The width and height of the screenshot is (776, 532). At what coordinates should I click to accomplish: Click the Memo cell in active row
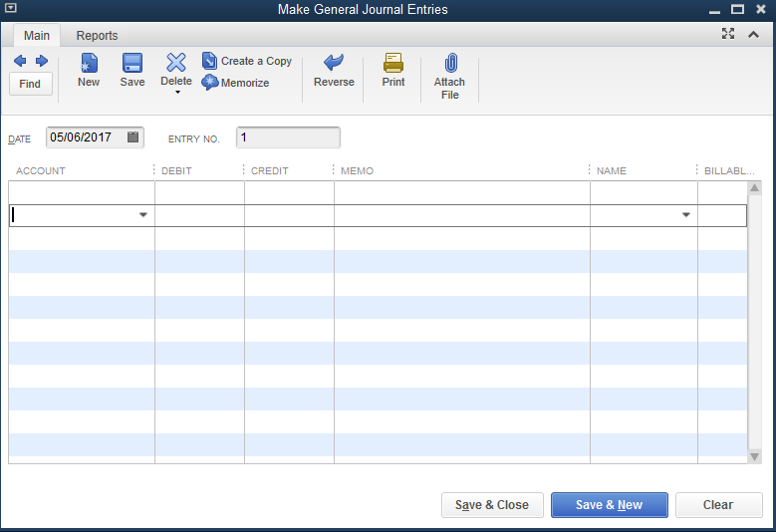[x=462, y=216]
